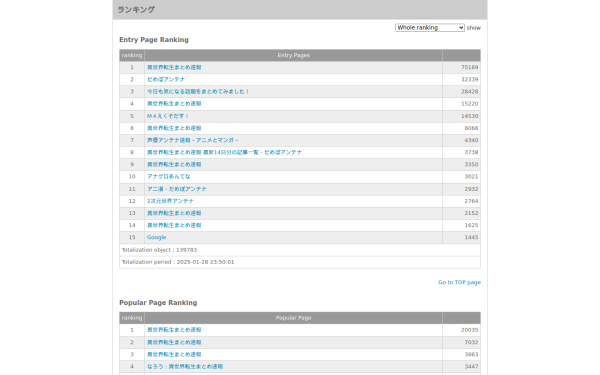Open the entry page link ranked 6 (6066)
Image resolution: width=600 pixels, height=375 pixels.
click(x=174, y=128)
